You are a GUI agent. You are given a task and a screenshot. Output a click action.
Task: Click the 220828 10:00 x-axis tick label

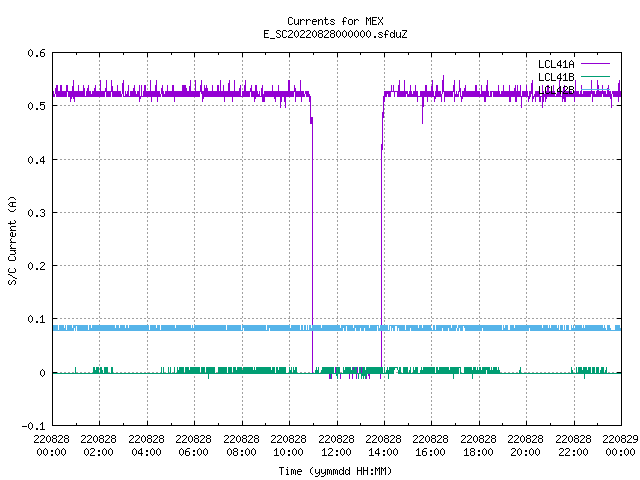point(288,446)
